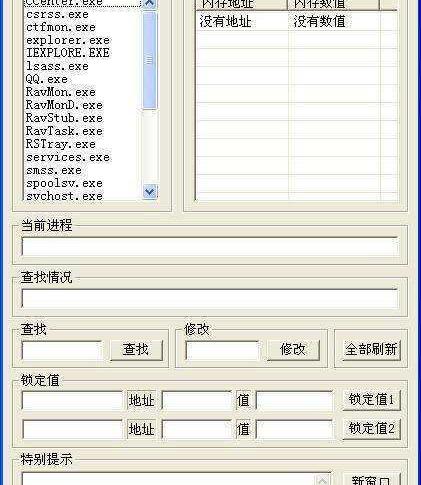Click the 锁定值2 button
Screen dimensions: 421x485
pos(371,429)
